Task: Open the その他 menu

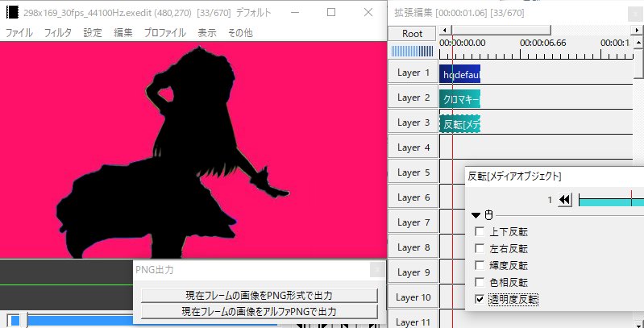Action: click(240, 33)
